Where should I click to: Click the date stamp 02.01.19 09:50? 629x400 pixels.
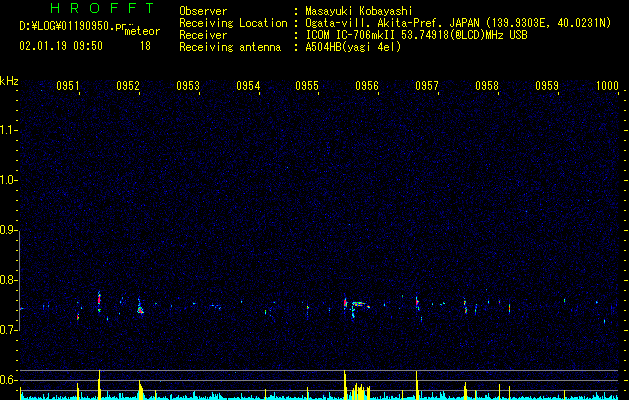[x=61, y=46]
